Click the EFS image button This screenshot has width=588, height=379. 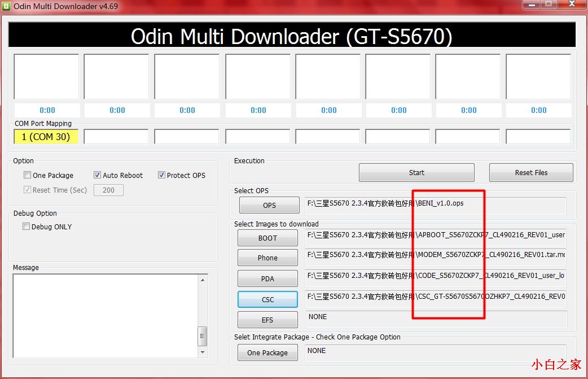[267, 320]
